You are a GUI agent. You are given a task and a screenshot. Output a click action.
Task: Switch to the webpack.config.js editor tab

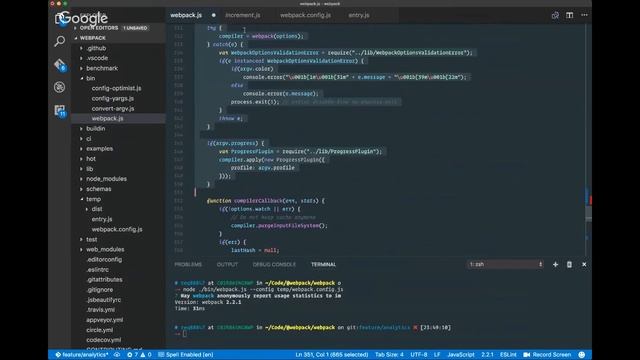pos(306,15)
